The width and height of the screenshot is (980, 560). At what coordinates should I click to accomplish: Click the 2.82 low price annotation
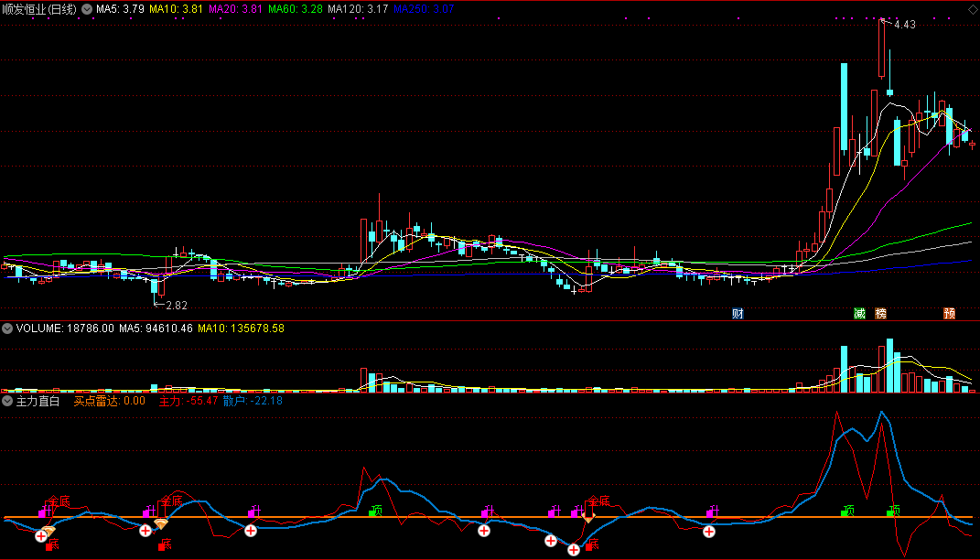coord(177,305)
